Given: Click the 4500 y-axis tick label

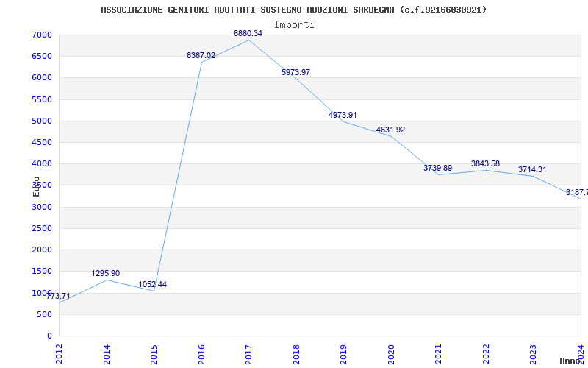Looking at the screenshot, I should (x=42, y=142).
